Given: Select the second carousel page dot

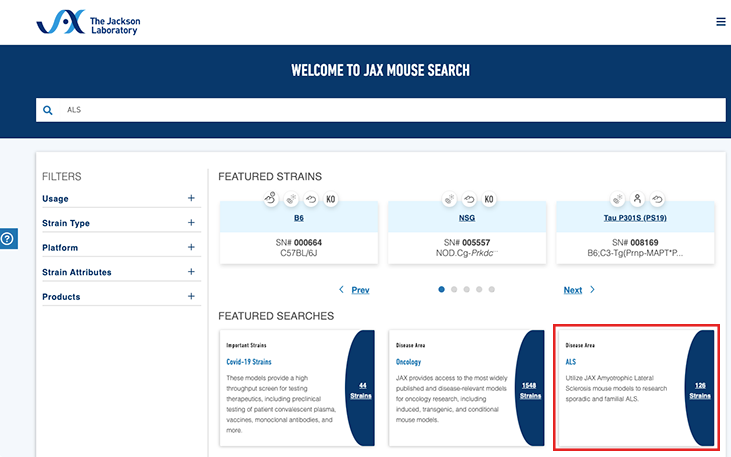Looking at the screenshot, I should [454, 289].
